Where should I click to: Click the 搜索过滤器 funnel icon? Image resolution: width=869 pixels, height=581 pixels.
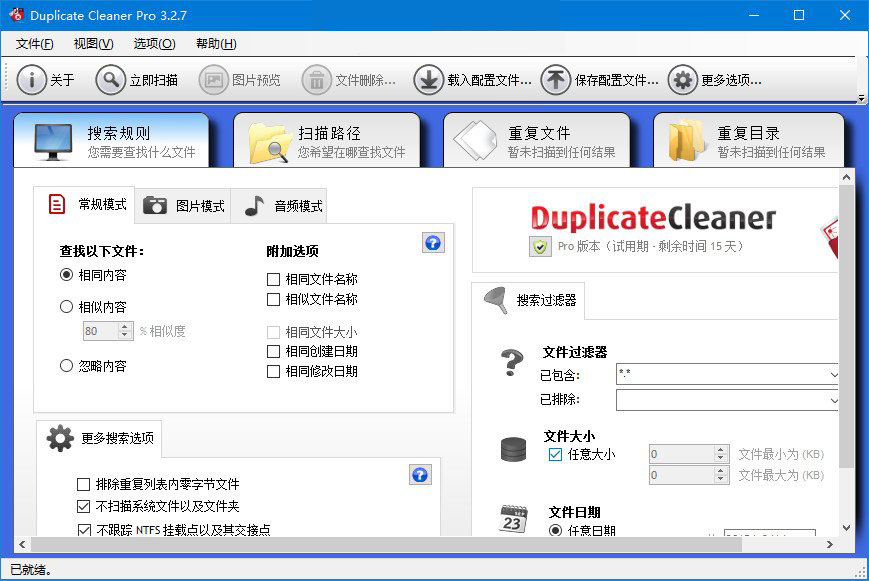tap(496, 300)
